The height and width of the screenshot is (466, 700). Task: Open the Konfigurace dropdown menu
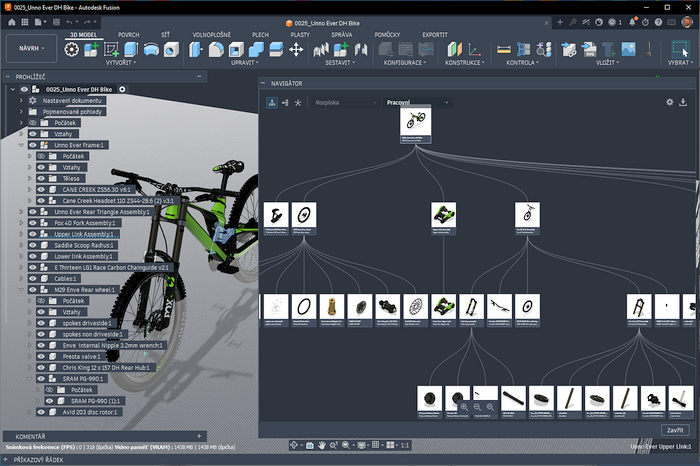click(x=404, y=63)
